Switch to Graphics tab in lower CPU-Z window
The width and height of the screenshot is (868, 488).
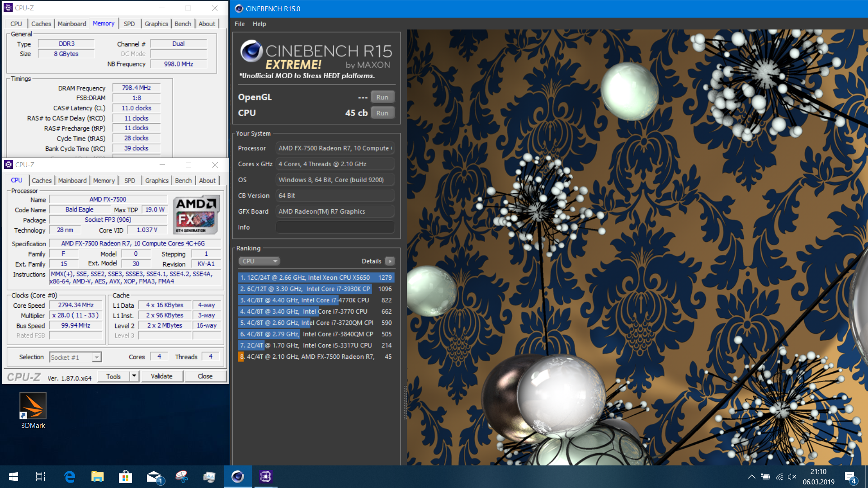[157, 180]
